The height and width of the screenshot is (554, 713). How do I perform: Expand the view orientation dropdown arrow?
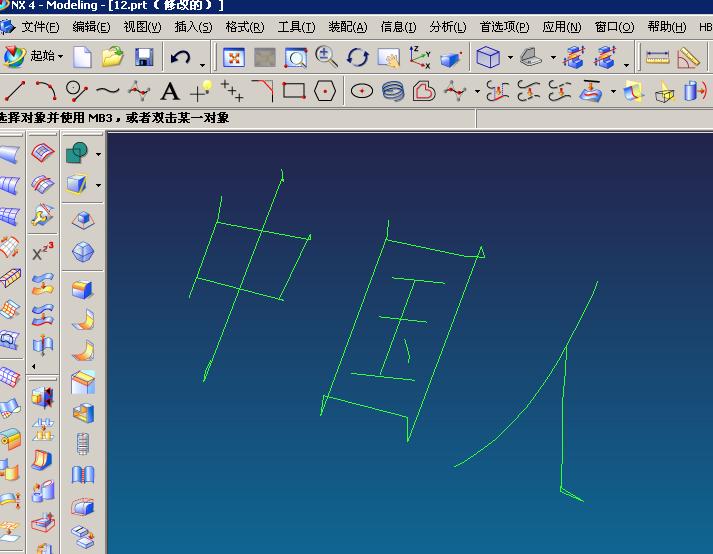[x=553, y=57]
